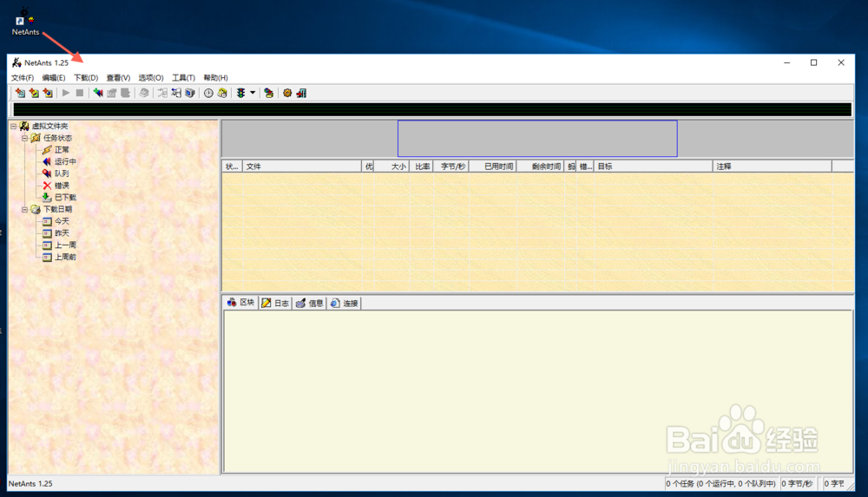
Task: Click the second add-job icon with yellow page
Action: click(34, 93)
